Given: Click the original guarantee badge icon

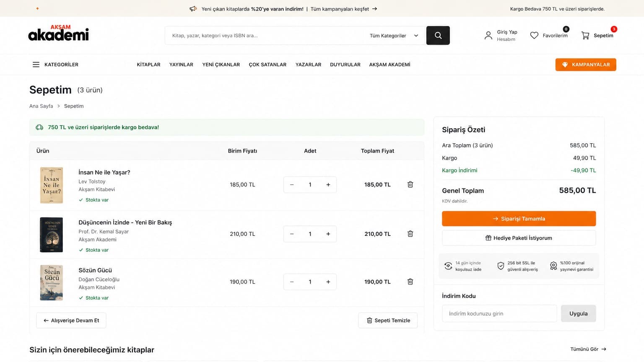Looking at the screenshot, I should [553, 266].
